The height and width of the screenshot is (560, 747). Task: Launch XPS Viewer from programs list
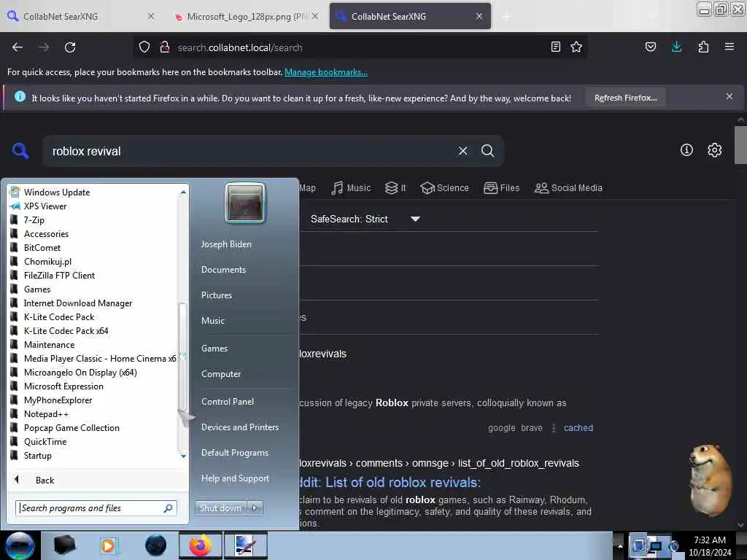(x=45, y=206)
